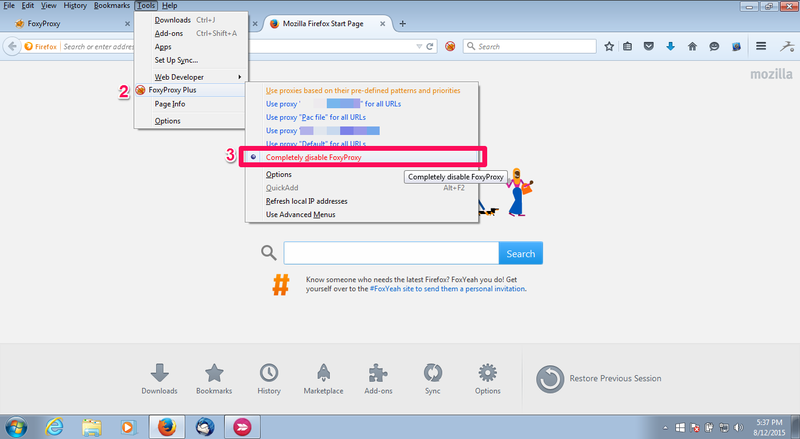
Task: Click the volume speaker tray icon
Action: point(738,427)
